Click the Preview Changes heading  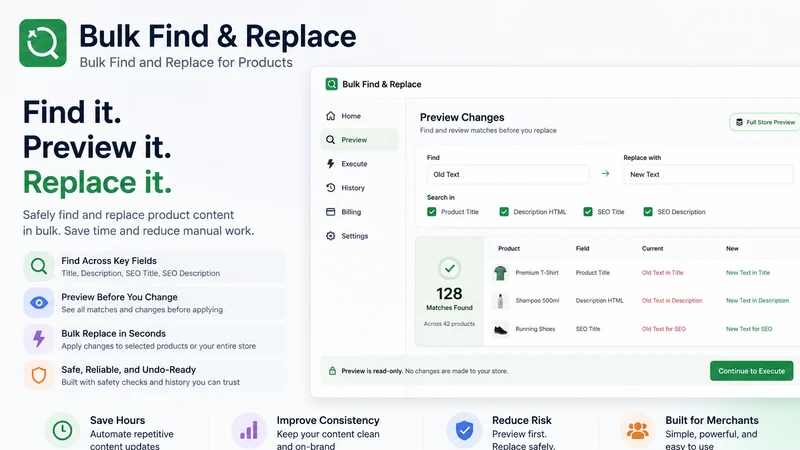(x=462, y=117)
